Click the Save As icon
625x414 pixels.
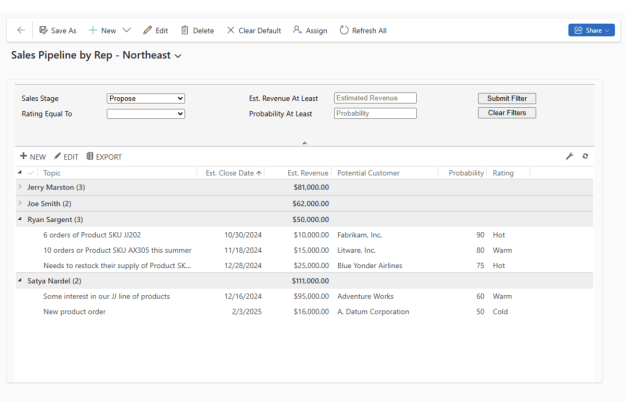pyautogui.click(x=43, y=30)
